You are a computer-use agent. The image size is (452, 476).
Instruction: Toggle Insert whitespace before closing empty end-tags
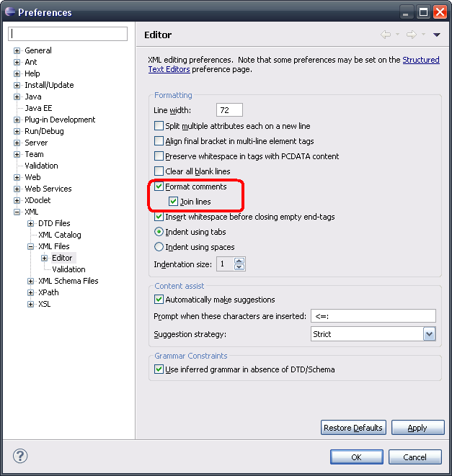point(159,217)
